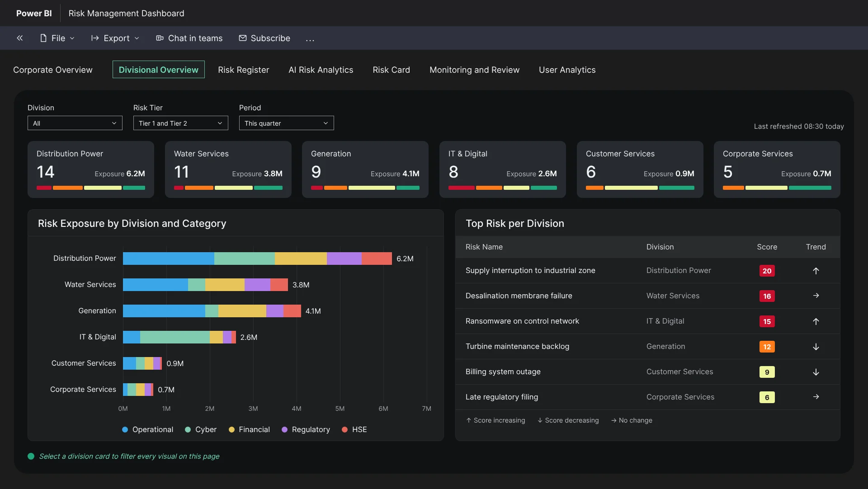Toggle the HSE legend series
The height and width of the screenshot is (489, 868).
click(x=354, y=430)
